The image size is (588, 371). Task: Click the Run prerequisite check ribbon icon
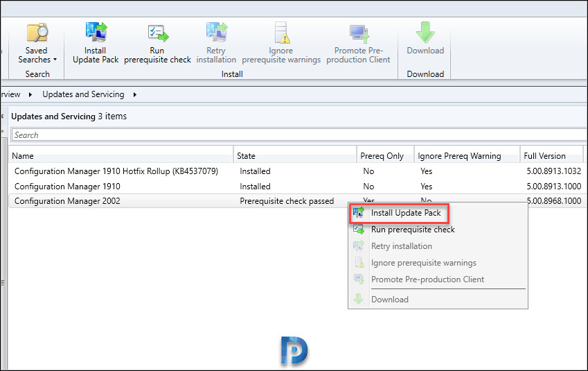pyautogui.click(x=158, y=33)
